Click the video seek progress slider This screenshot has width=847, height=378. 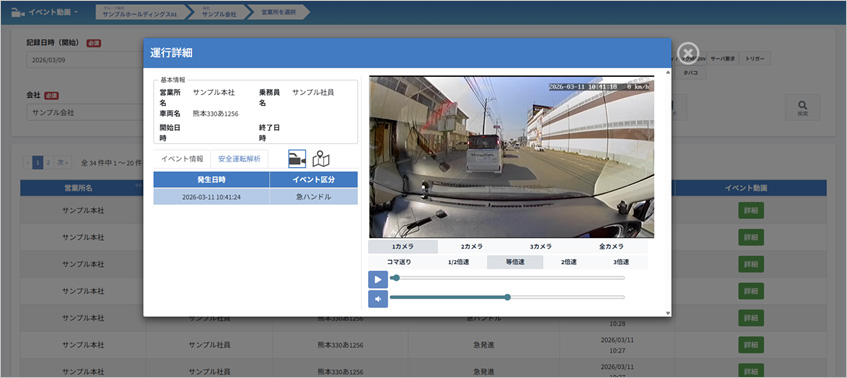tap(507, 278)
